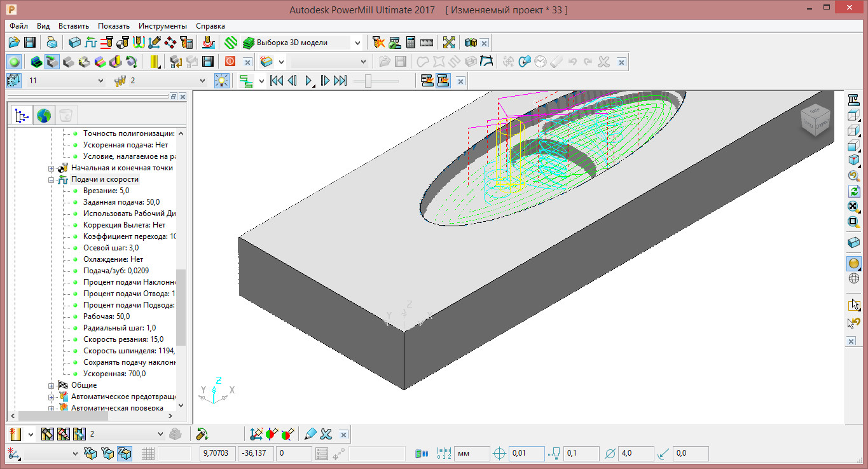This screenshot has width=868, height=469.
Task: Toggle the green sphere simulation button
Action: 15,62
